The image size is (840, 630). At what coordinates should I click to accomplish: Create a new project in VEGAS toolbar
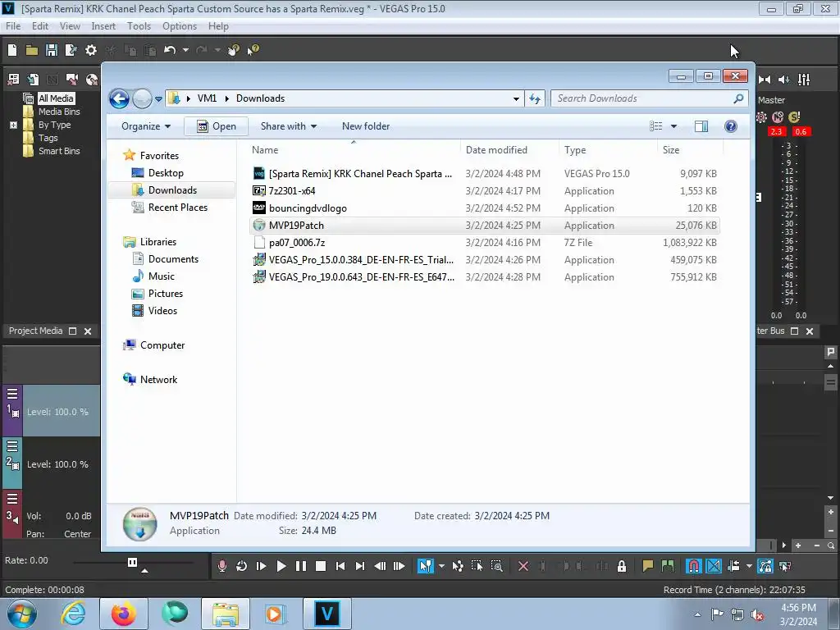pyautogui.click(x=12, y=50)
